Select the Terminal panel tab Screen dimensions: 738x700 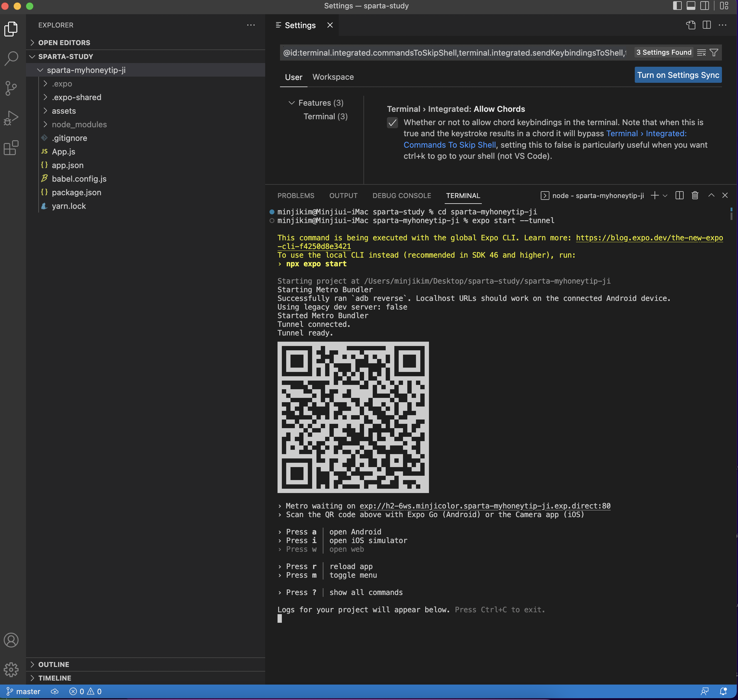click(x=463, y=196)
